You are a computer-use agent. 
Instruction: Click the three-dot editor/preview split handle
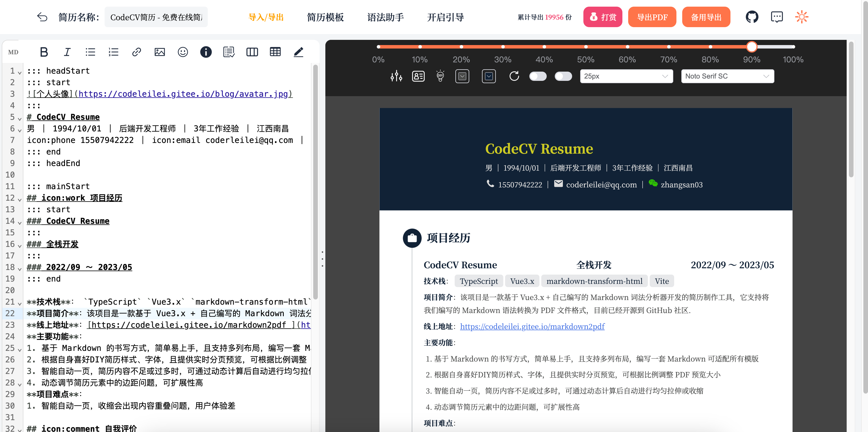[x=322, y=259]
